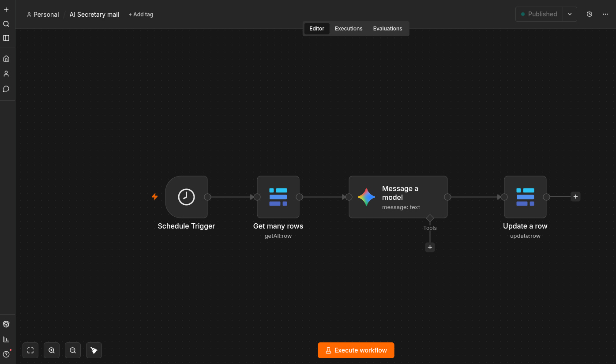
Task: Open the templates cube icon in sidebar
Action: coord(6,324)
